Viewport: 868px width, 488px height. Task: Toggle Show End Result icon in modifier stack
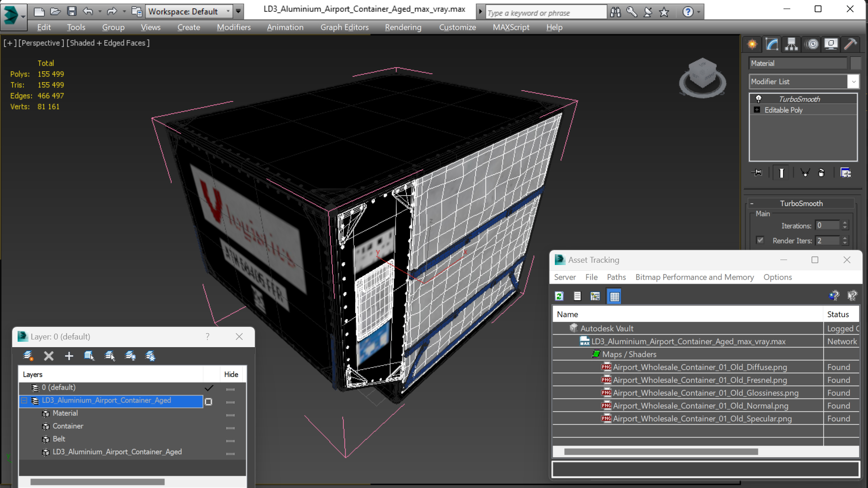click(x=781, y=173)
